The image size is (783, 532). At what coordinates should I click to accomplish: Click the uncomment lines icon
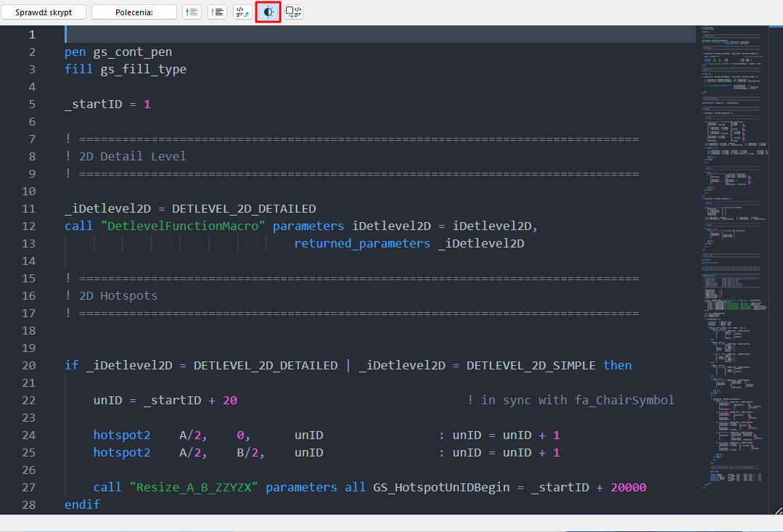coord(217,12)
